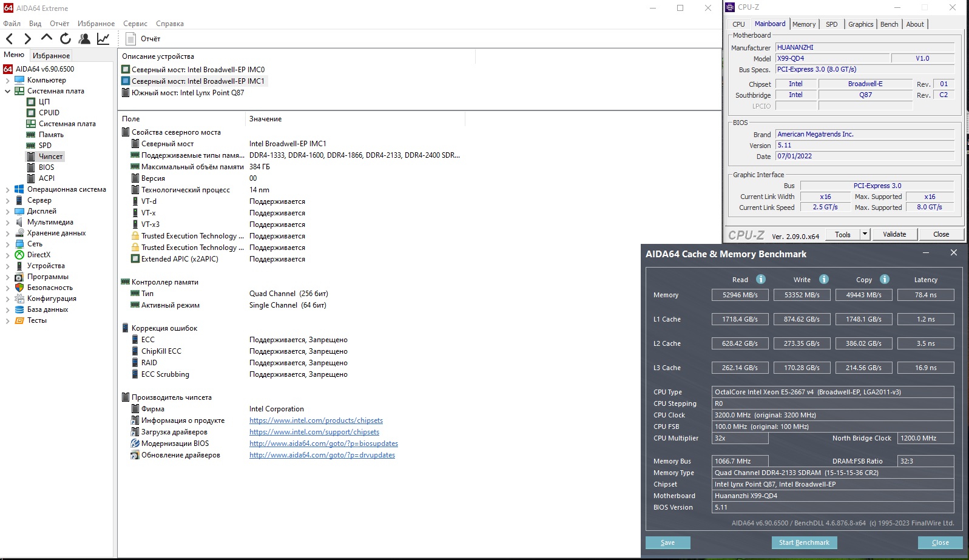Image resolution: width=969 pixels, height=560 pixels.
Task: Close the Cache & Memory Benchmark dialog
Action: [x=940, y=542]
